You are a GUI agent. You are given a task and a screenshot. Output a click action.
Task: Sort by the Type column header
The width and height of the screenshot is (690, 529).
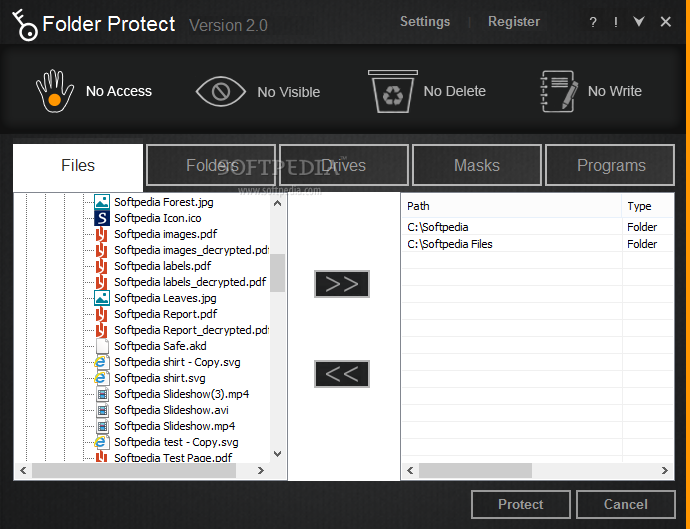(x=648, y=206)
